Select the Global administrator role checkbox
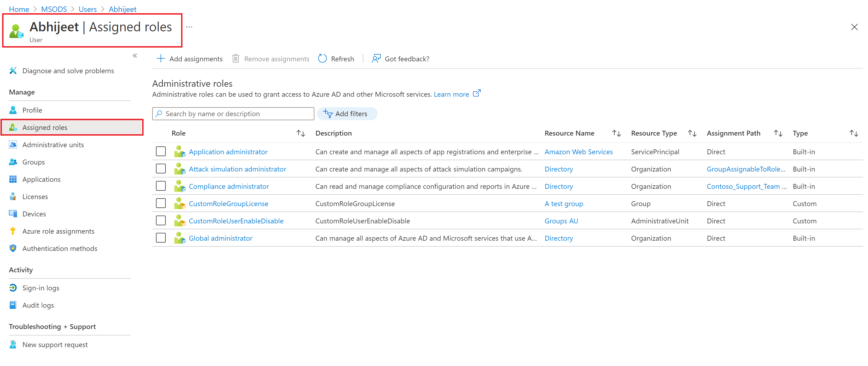The width and height of the screenshot is (868, 366). pyautogui.click(x=161, y=238)
